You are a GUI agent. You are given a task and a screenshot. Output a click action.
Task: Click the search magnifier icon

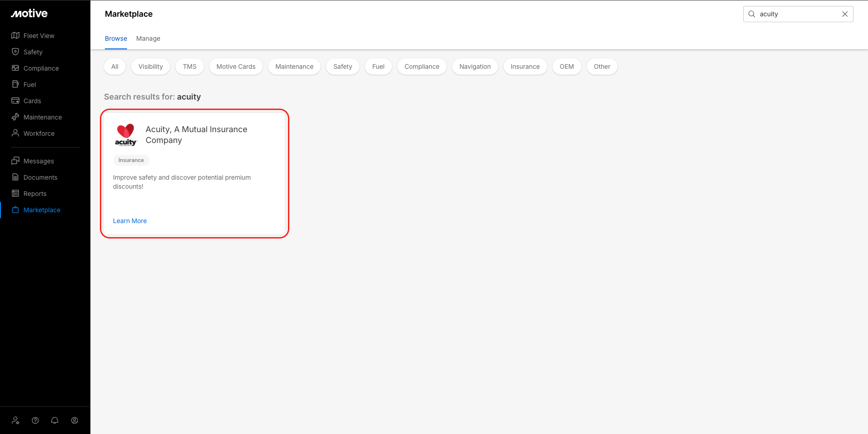(x=752, y=14)
